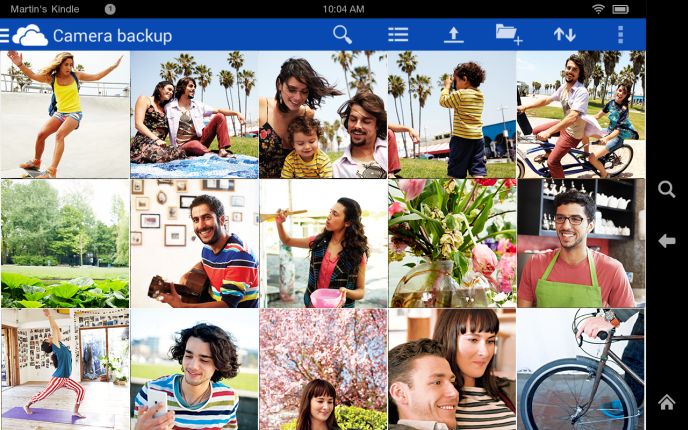This screenshot has height=430, width=688.
Task: Create a new folder
Action: pos(509,35)
